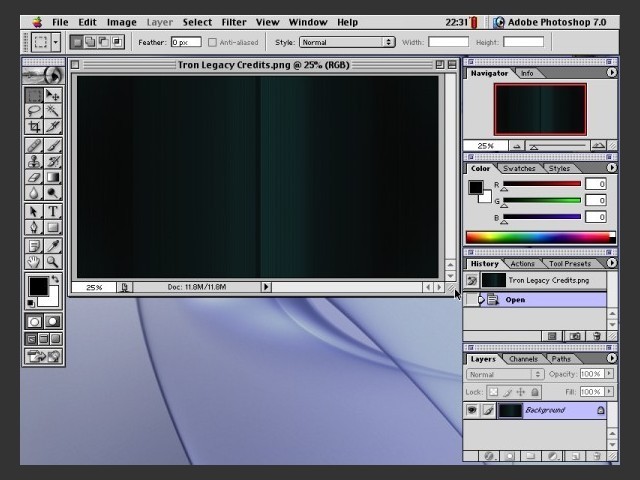Select the Hand tool
This screenshot has height=480, width=640.
click(x=34, y=262)
